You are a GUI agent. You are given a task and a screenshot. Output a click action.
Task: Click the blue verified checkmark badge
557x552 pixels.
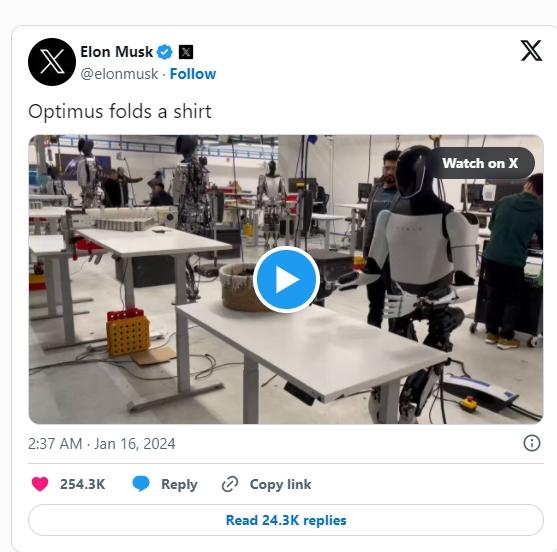point(164,52)
